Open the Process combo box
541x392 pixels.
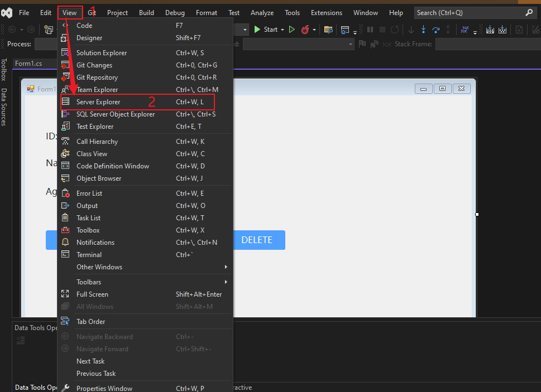pyautogui.click(x=46, y=44)
